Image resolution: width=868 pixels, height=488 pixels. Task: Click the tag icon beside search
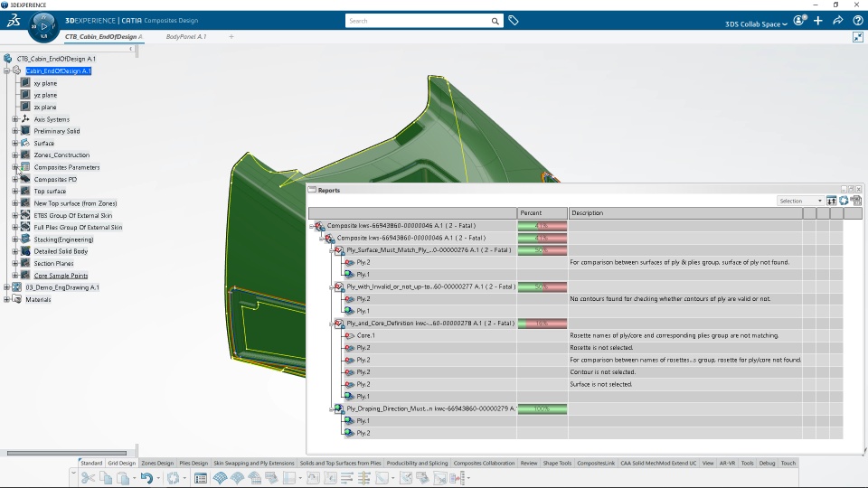[x=514, y=21]
